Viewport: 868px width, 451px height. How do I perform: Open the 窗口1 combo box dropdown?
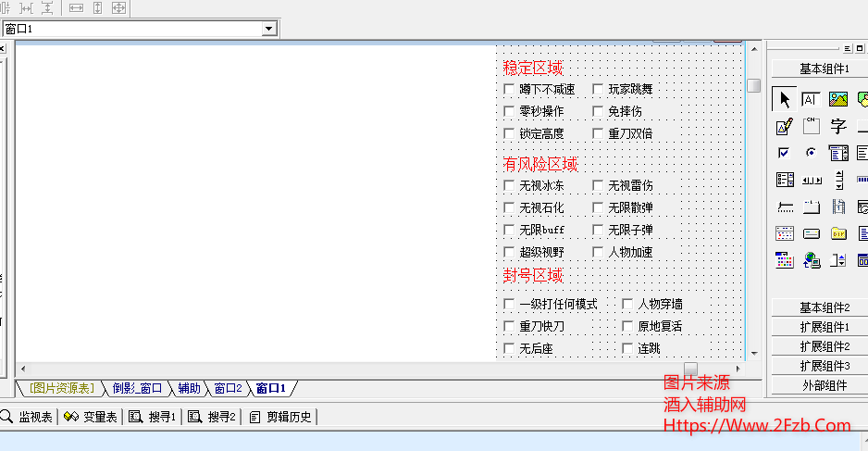tap(269, 29)
